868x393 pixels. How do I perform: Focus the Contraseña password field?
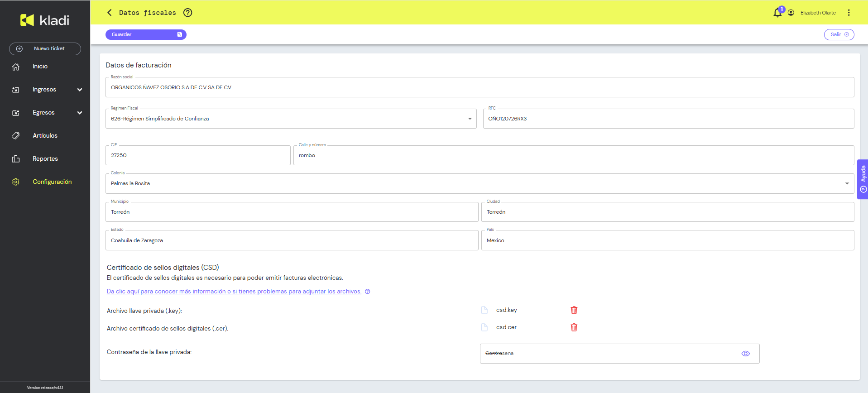(619, 354)
